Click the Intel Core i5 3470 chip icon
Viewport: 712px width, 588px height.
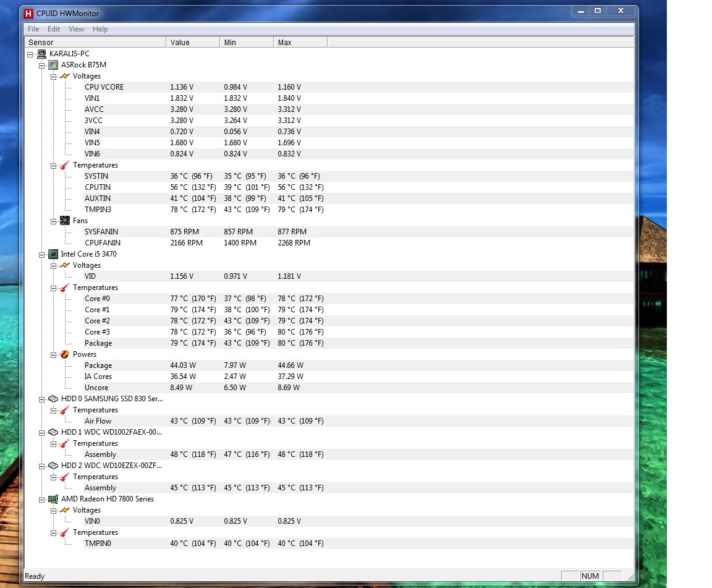pyautogui.click(x=53, y=254)
